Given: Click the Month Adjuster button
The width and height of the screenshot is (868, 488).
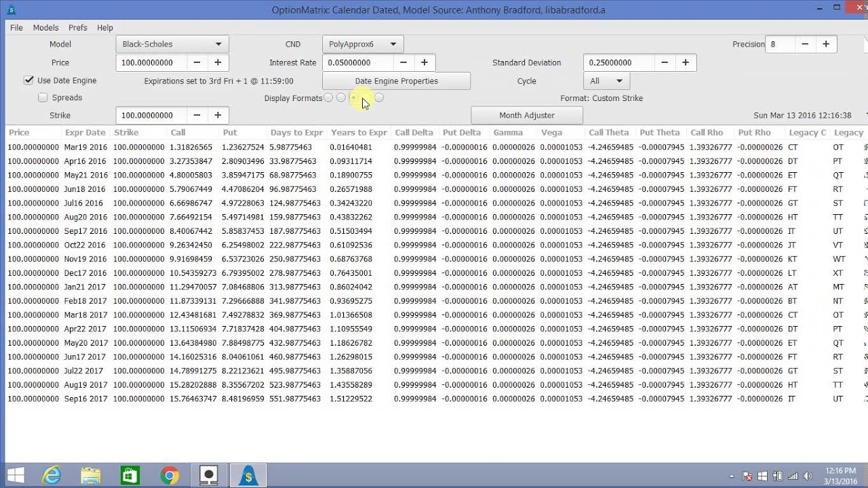Looking at the screenshot, I should point(527,115).
